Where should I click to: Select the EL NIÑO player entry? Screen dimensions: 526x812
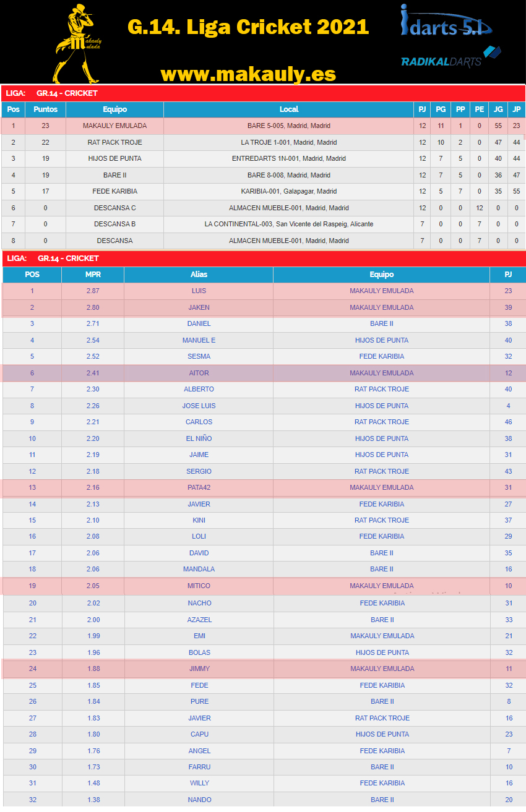(x=199, y=438)
